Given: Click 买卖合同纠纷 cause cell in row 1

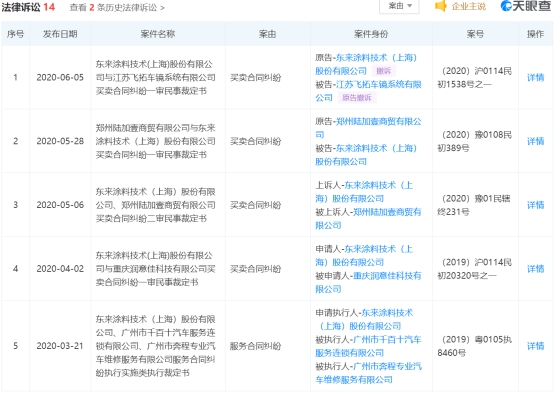Looking at the screenshot, I should click(x=255, y=77).
